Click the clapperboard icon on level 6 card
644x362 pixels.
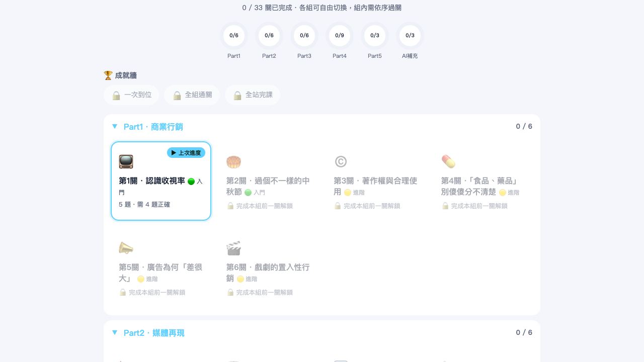tap(233, 248)
